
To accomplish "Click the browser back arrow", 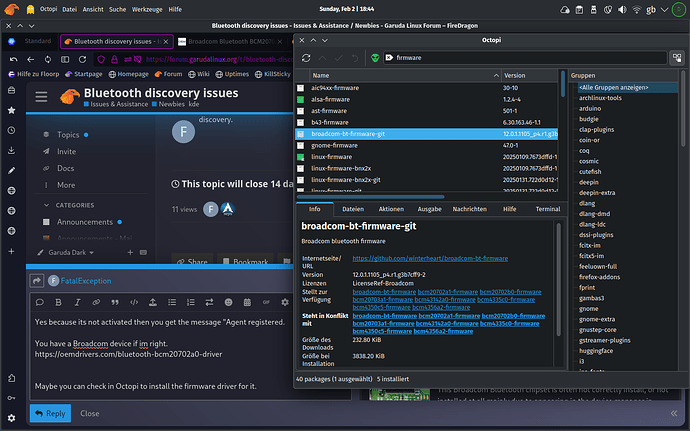I will click(x=30, y=59).
